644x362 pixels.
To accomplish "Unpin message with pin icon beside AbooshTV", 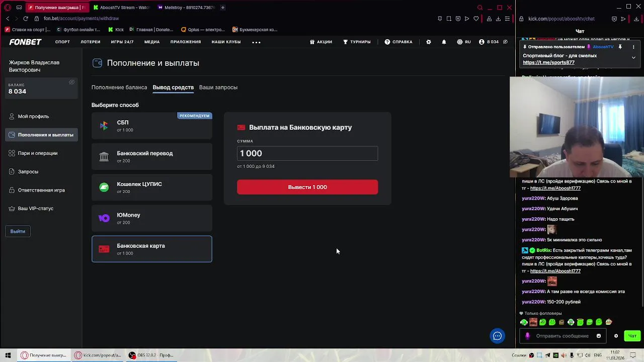I will 620,47.
